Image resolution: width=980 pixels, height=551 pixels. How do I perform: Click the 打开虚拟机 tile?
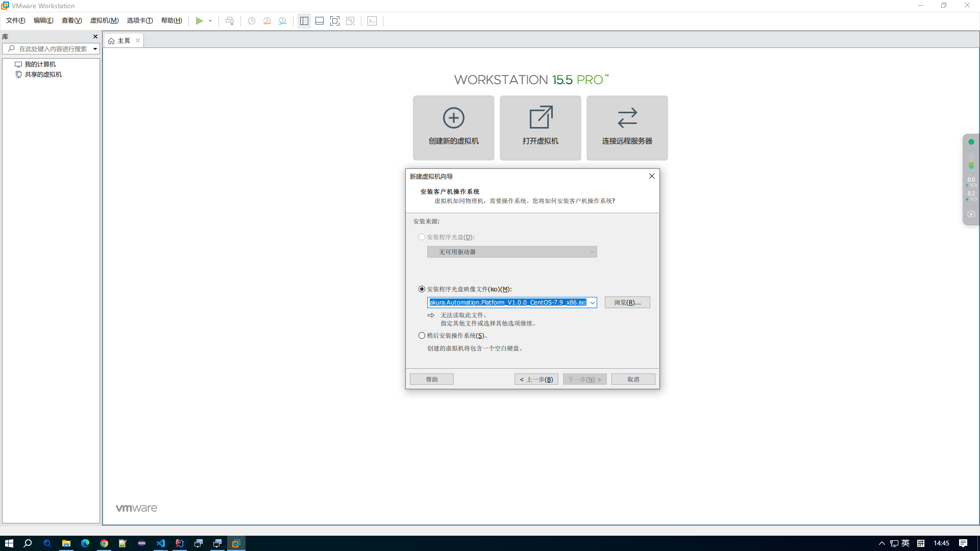(x=541, y=128)
